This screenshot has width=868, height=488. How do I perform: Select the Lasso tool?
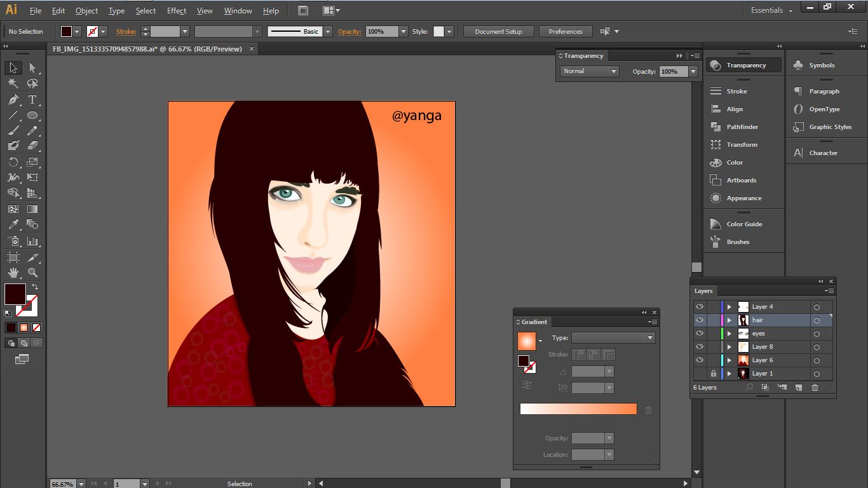point(32,84)
